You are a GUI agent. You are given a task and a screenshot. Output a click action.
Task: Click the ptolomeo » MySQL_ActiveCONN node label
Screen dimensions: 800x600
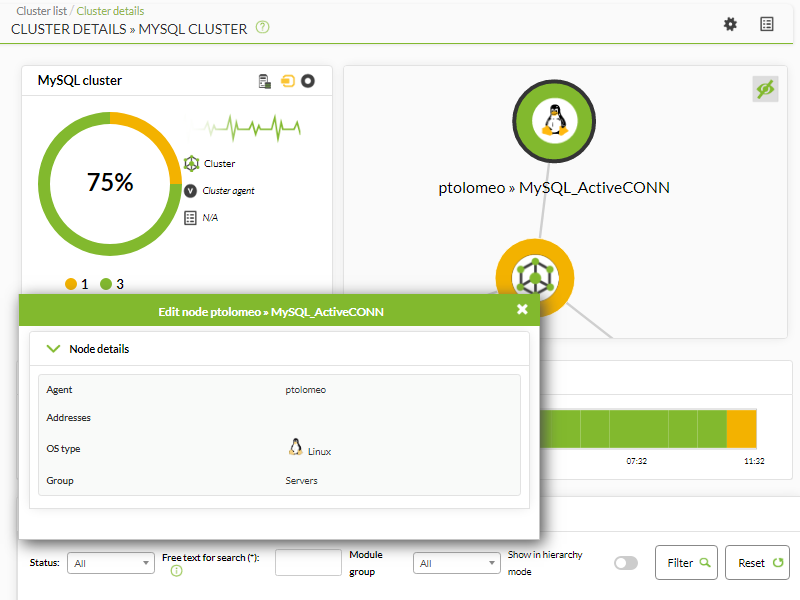[554, 188]
